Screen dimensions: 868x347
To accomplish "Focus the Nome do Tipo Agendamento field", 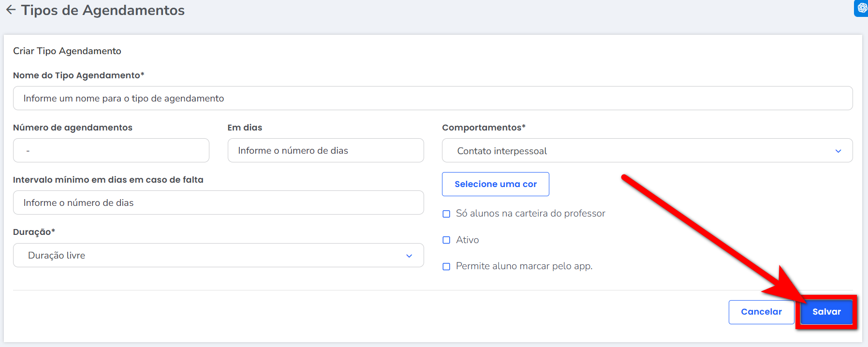I will (x=432, y=98).
